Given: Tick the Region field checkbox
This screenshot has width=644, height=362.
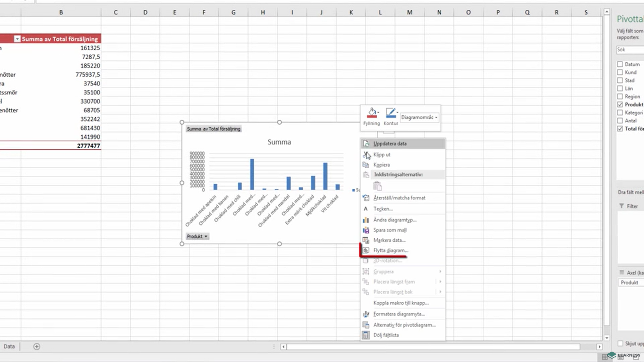Looking at the screenshot, I should click(620, 96).
